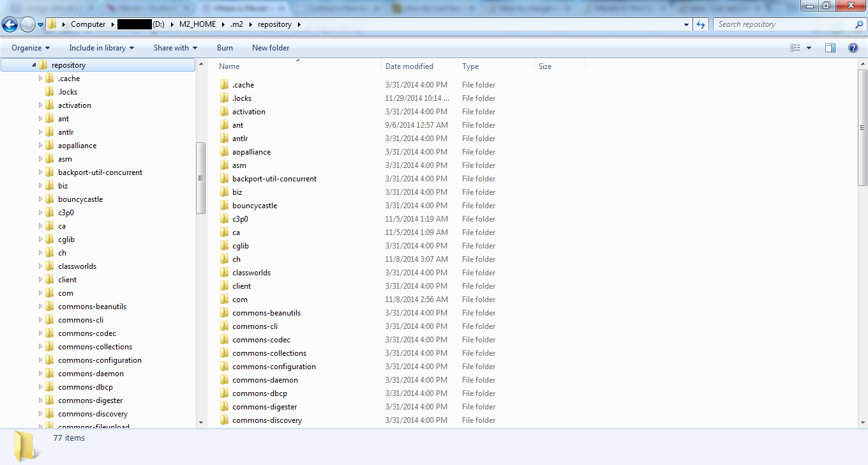The image size is (868, 465).
Task: Expand the .cache node in tree
Action: pos(41,79)
